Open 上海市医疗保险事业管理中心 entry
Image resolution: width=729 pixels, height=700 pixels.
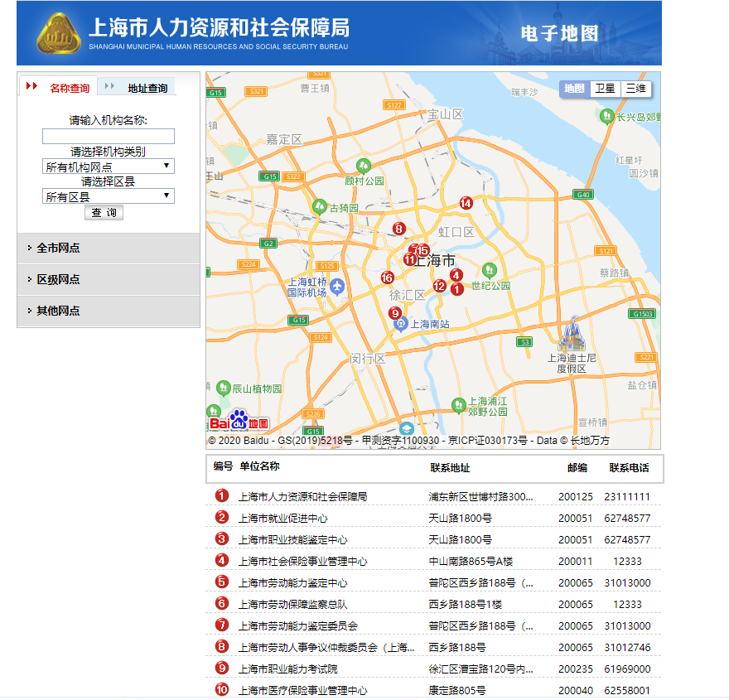[302, 691]
